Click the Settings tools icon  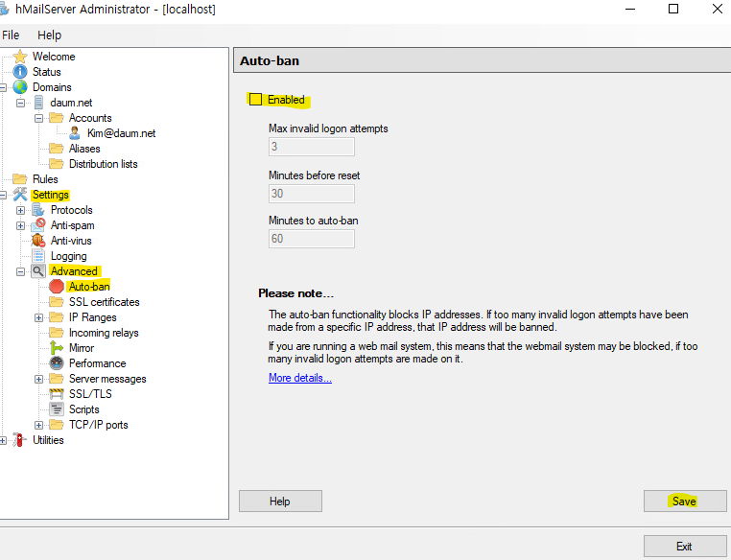20,195
